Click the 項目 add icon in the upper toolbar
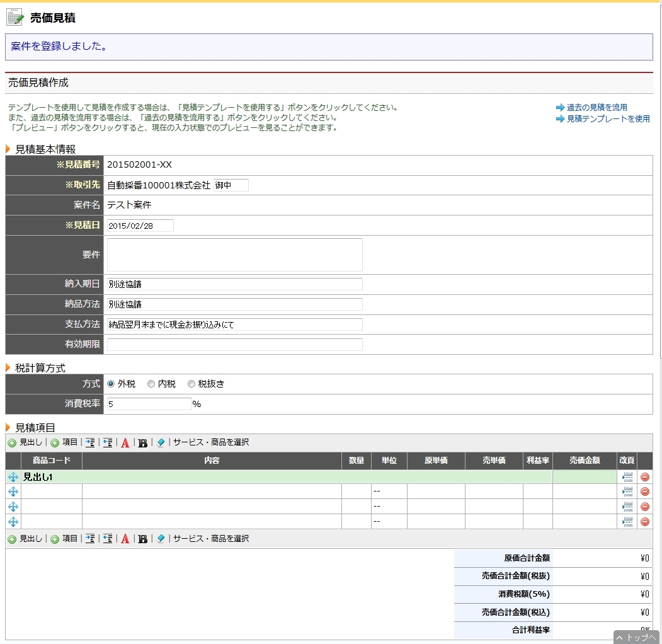This screenshot has width=662, height=644. click(55, 443)
